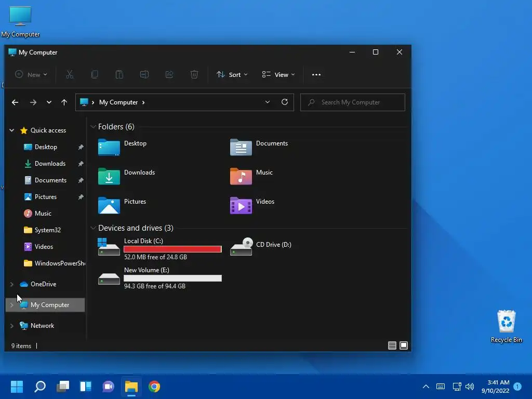Show hidden system tray icons
Viewport: 532px width, 399px height.
pyautogui.click(x=426, y=386)
